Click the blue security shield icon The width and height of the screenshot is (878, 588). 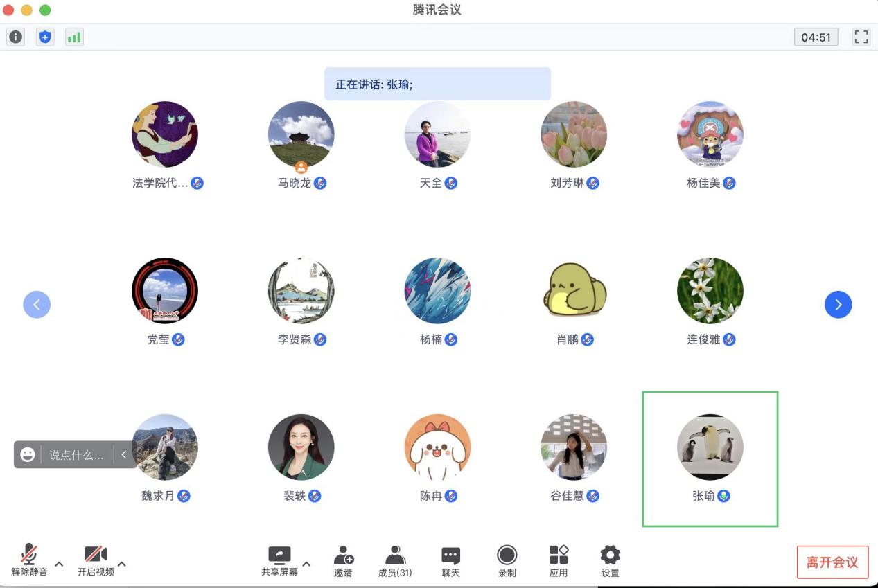point(45,37)
